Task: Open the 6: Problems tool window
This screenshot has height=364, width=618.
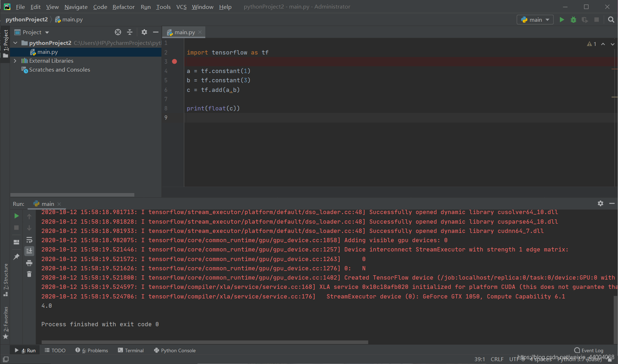Action: point(92,350)
